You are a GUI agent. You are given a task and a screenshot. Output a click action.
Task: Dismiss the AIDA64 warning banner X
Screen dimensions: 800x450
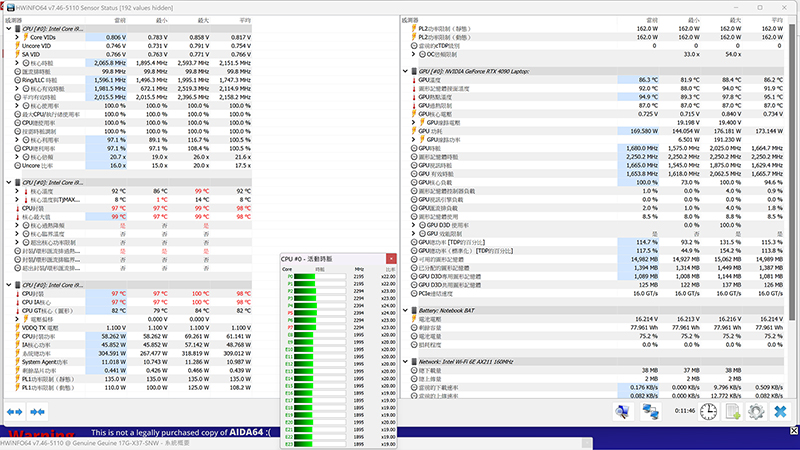coord(794,431)
